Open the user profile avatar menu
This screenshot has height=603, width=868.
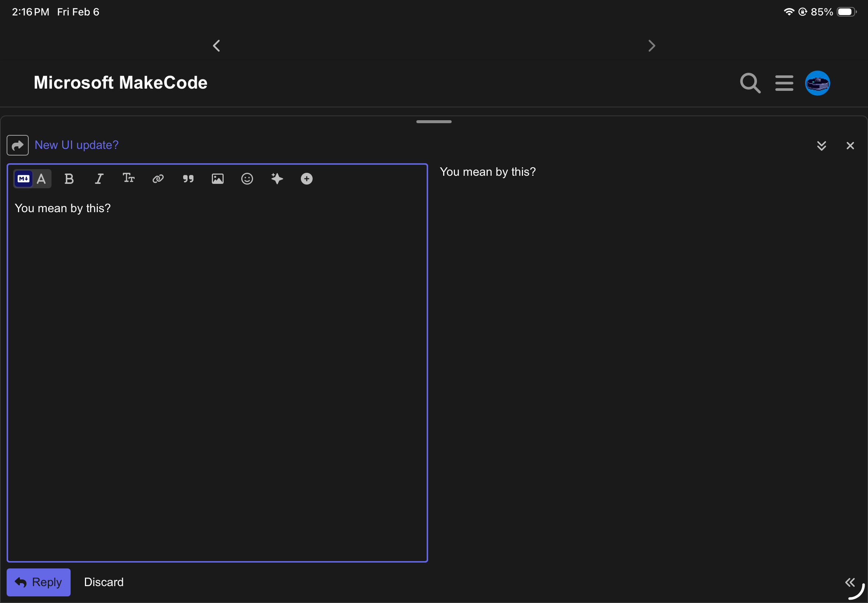pyautogui.click(x=817, y=83)
